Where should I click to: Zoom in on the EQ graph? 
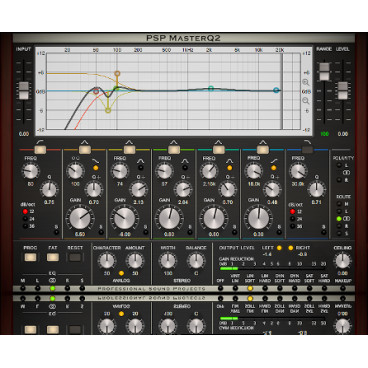306,82
